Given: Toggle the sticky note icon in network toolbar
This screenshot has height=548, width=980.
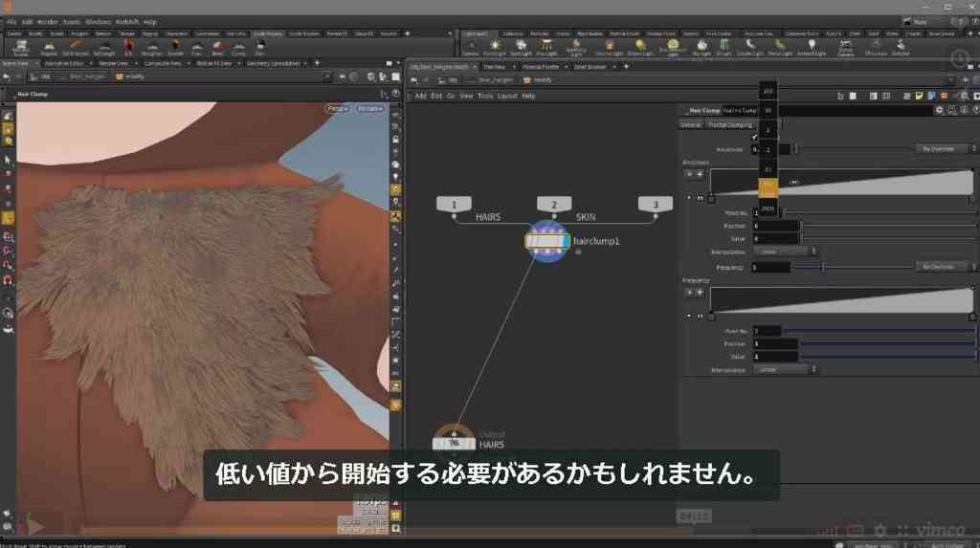Looking at the screenshot, I should point(919,96).
